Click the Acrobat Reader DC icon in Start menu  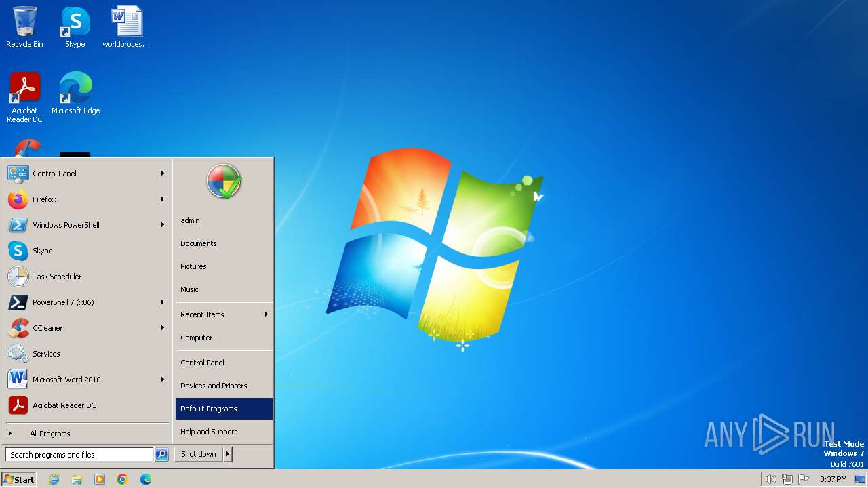click(x=18, y=405)
